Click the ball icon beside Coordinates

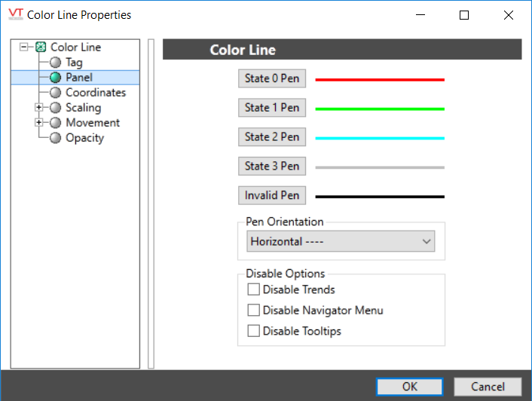[x=55, y=93]
